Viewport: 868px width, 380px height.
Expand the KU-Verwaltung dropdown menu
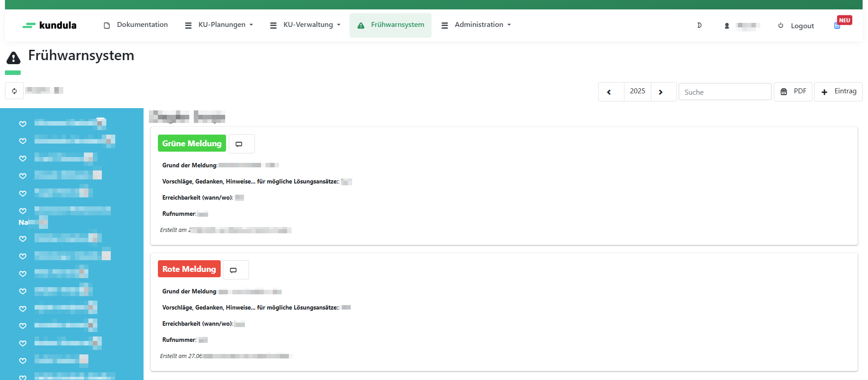click(x=305, y=25)
